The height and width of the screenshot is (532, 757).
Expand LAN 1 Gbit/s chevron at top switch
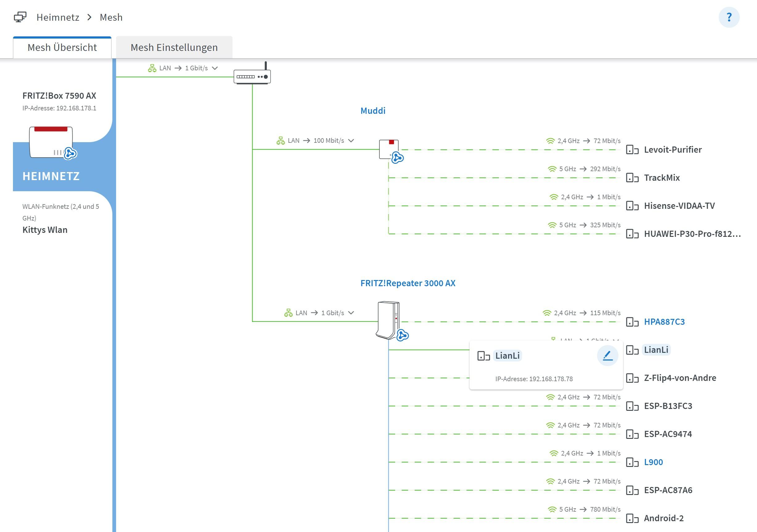point(215,68)
